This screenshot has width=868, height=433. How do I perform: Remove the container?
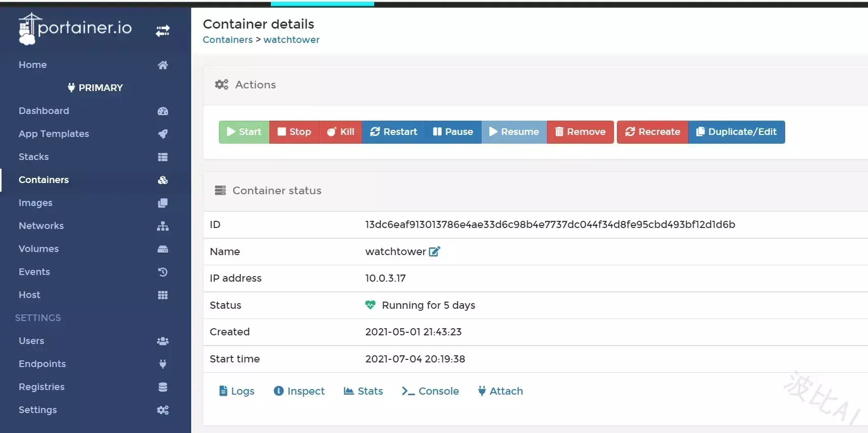580,132
